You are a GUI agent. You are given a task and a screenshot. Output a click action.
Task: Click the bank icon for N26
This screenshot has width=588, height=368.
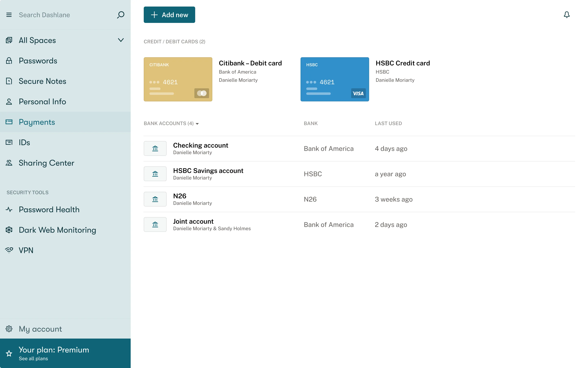[x=155, y=199]
